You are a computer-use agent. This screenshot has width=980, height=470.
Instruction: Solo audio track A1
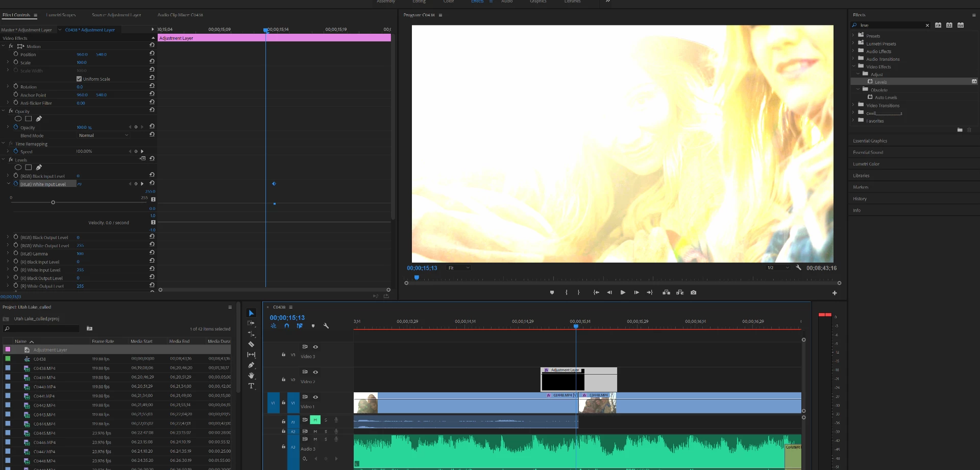click(x=326, y=420)
